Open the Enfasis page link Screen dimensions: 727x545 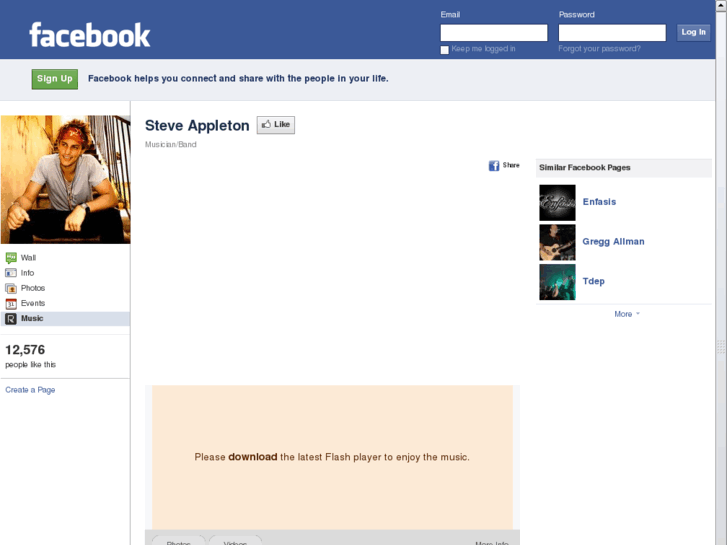coord(599,202)
